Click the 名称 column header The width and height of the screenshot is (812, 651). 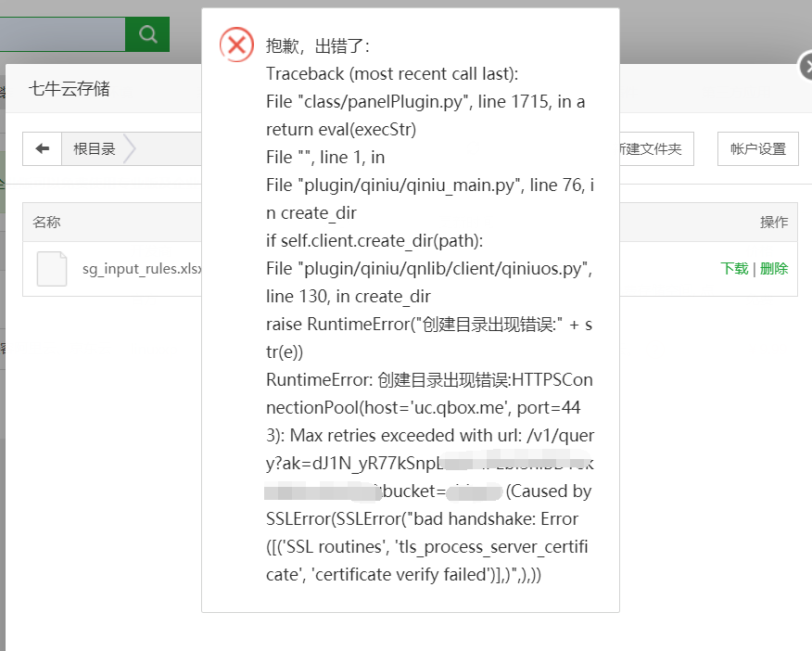tap(46, 223)
